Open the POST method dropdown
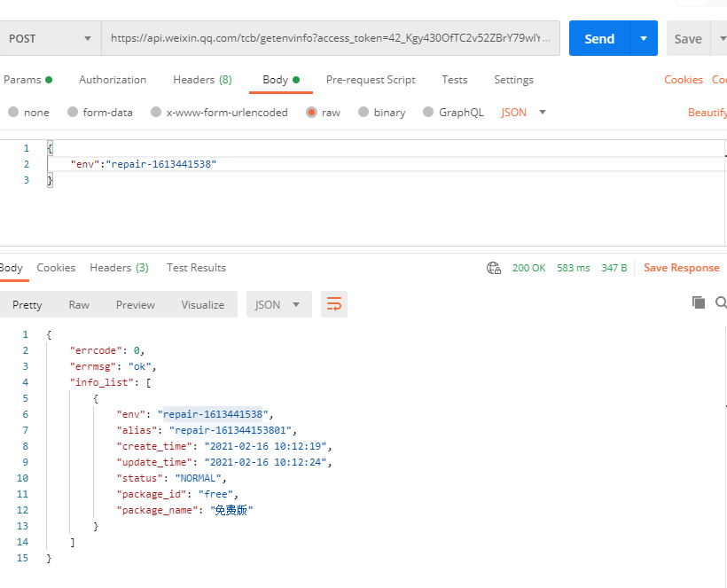The height and width of the screenshot is (588, 727). 51,38
